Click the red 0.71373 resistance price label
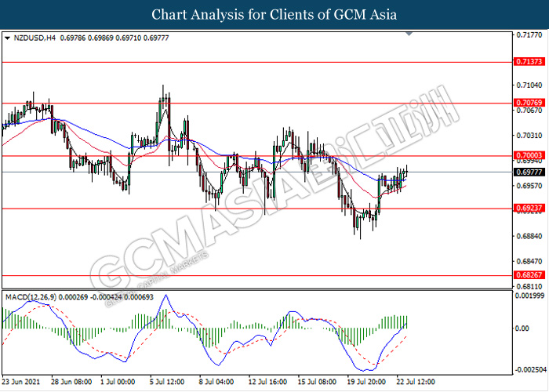This screenshot has height=392, width=549. [x=526, y=61]
